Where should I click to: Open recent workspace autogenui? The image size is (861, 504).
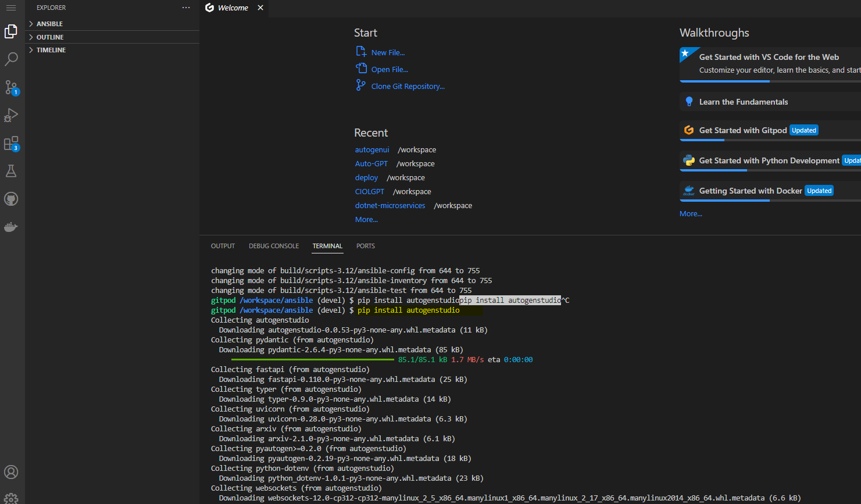coord(372,149)
